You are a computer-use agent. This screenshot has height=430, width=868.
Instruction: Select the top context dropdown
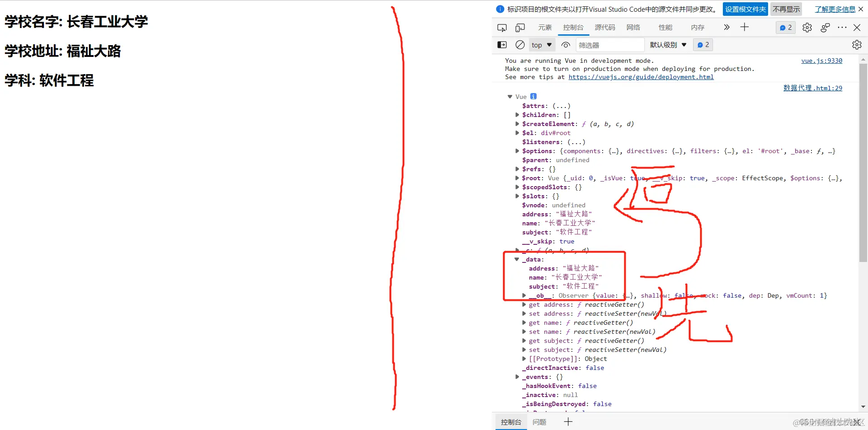[x=542, y=45]
